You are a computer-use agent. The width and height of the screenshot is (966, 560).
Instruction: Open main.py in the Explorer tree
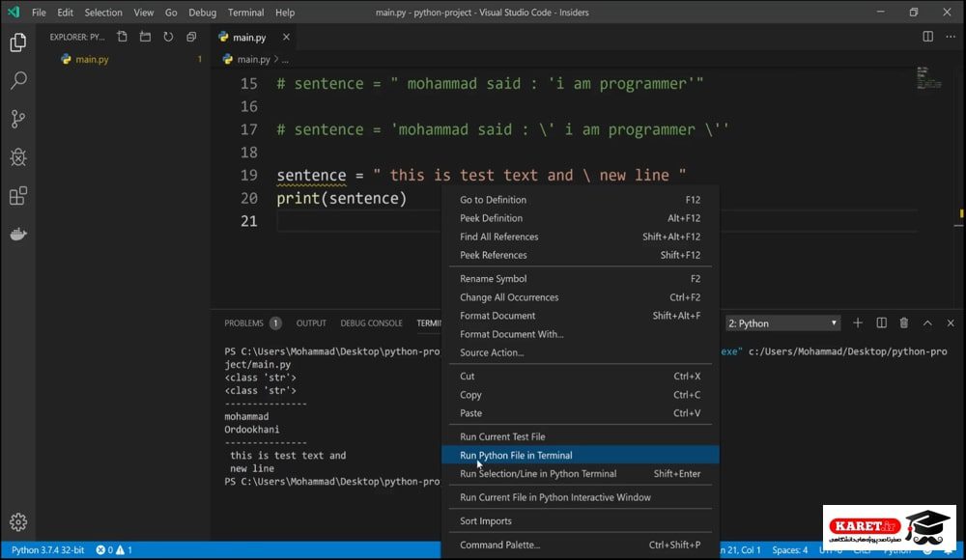coord(92,59)
